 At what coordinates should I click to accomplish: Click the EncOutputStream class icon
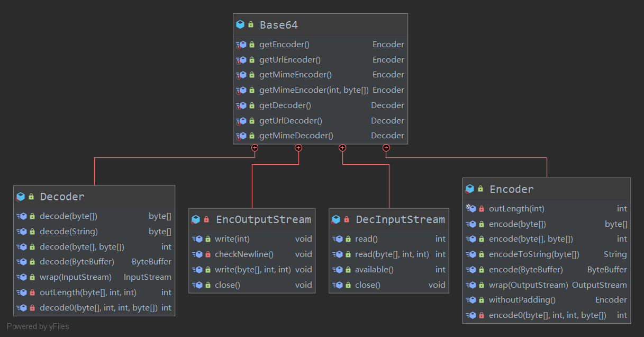pyautogui.click(x=196, y=219)
